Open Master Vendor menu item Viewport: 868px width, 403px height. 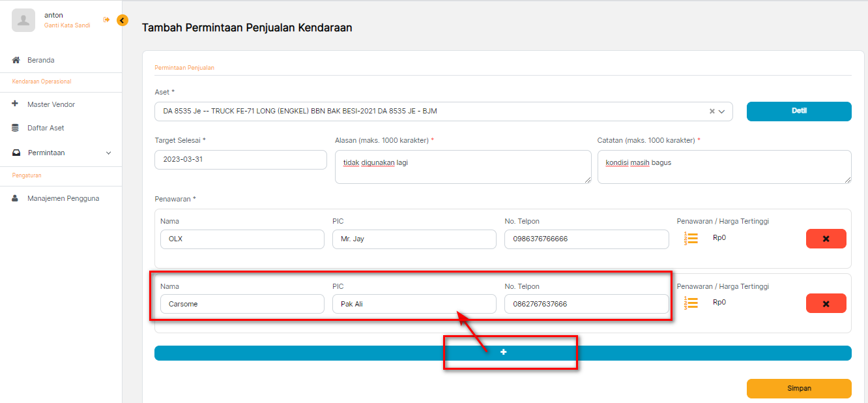(51, 104)
